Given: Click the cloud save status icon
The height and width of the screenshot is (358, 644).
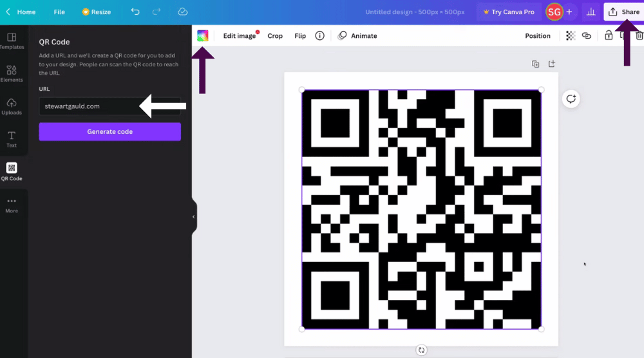Looking at the screenshot, I should pos(183,12).
